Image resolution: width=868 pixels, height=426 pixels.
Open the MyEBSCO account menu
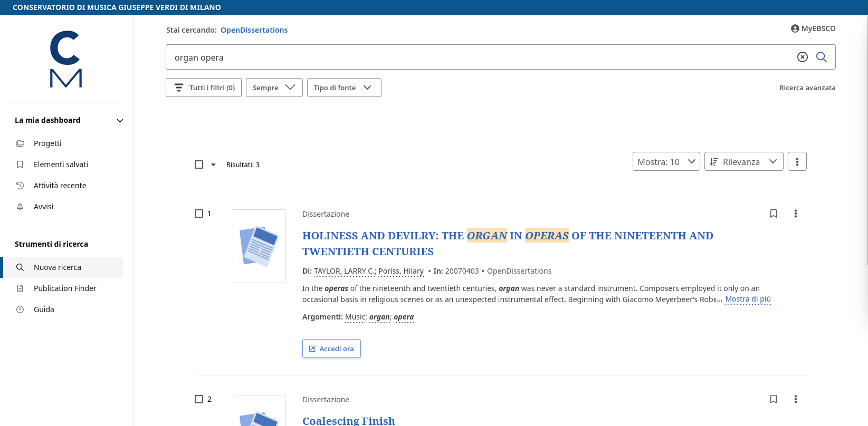point(813,28)
